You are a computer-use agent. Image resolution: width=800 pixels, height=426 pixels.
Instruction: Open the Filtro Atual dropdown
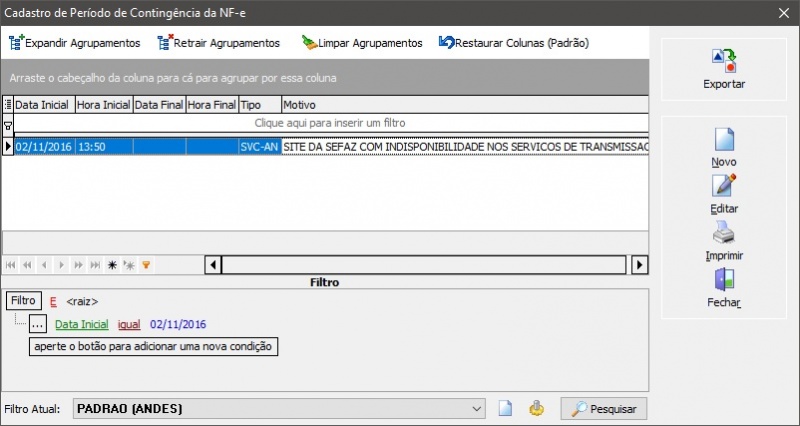477,409
